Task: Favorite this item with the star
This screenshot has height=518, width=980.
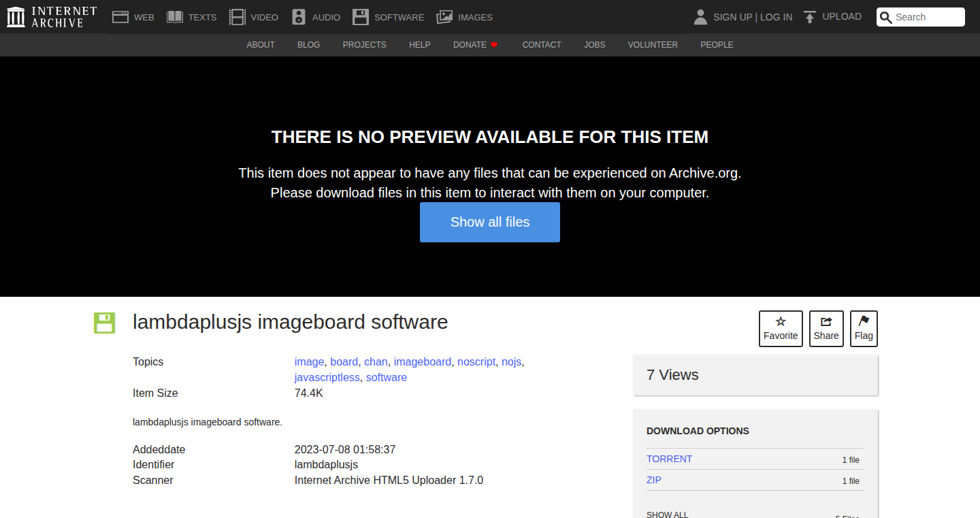Action: click(781, 329)
